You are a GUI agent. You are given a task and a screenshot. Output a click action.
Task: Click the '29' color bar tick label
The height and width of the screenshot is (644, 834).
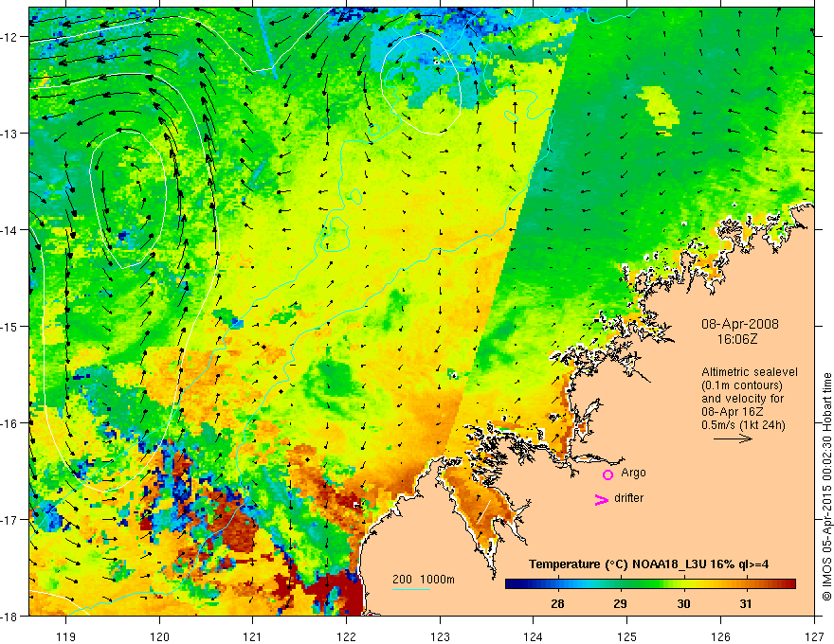[620, 604]
